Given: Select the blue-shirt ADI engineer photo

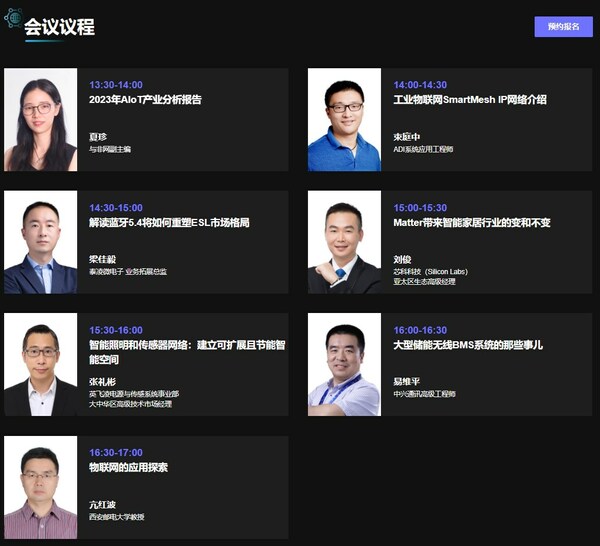Looking at the screenshot, I should [x=344, y=119].
